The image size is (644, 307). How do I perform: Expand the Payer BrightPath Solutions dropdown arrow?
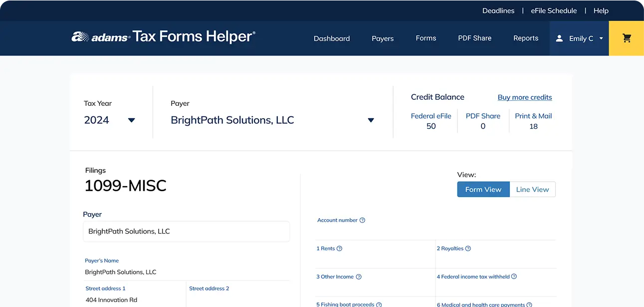tap(371, 120)
